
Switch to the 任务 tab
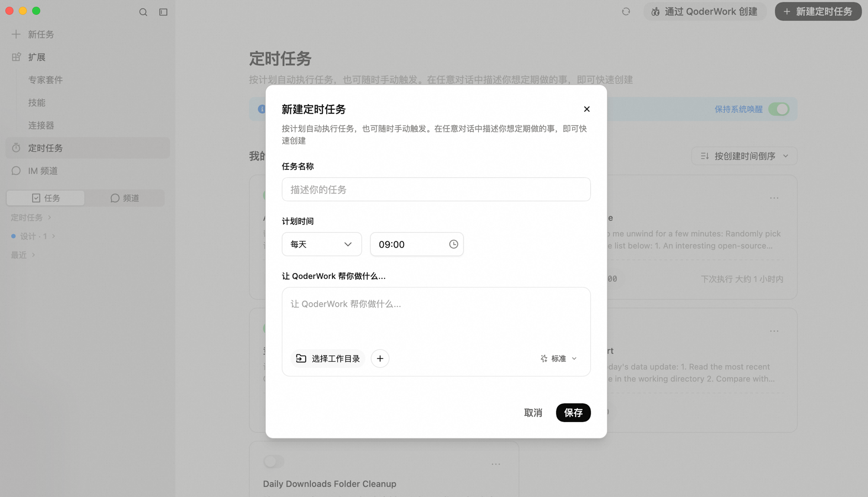(46, 198)
